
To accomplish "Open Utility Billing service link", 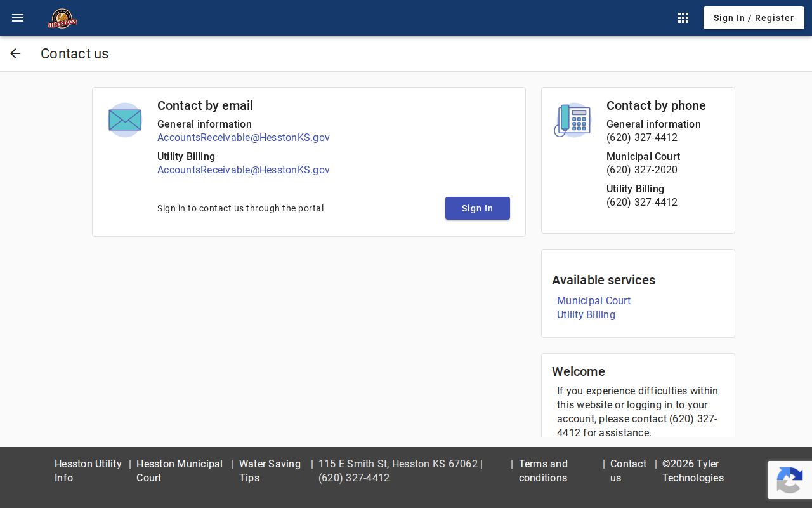I will (586, 314).
